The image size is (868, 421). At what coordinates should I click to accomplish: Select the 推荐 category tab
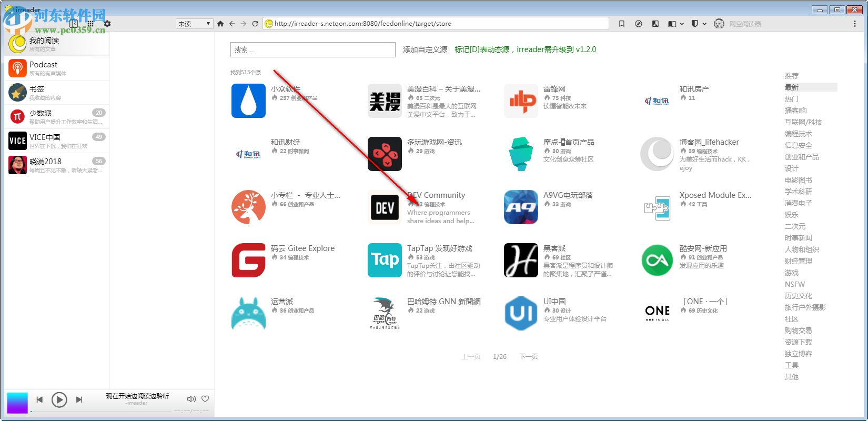(792, 76)
